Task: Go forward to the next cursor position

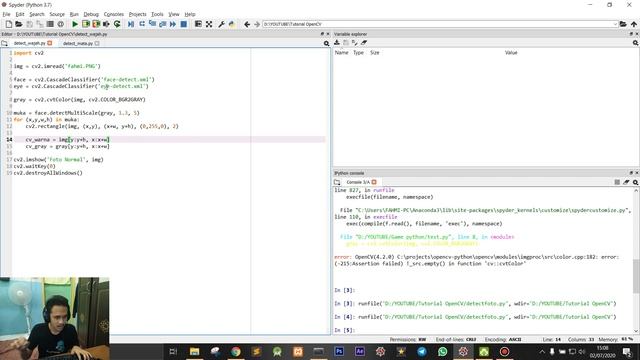Action: (257, 24)
